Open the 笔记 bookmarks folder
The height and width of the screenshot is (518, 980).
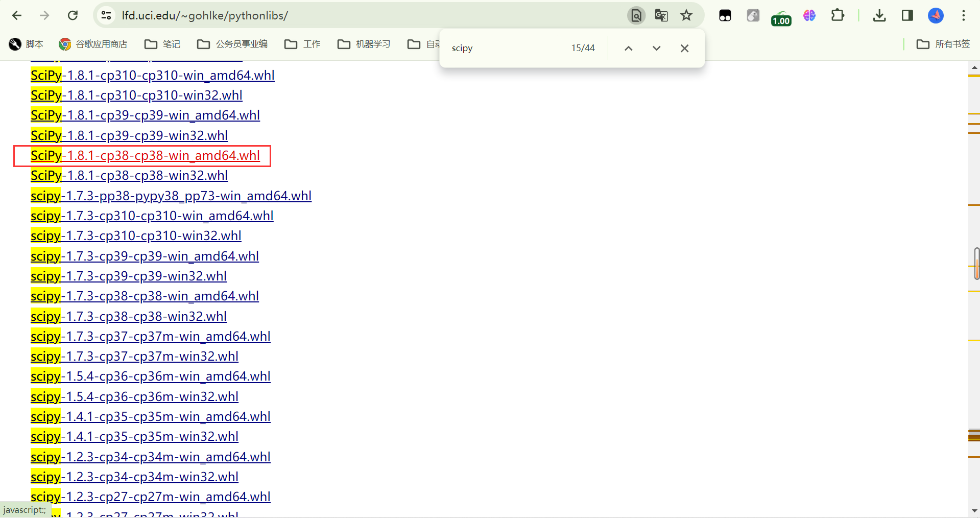[x=162, y=44]
